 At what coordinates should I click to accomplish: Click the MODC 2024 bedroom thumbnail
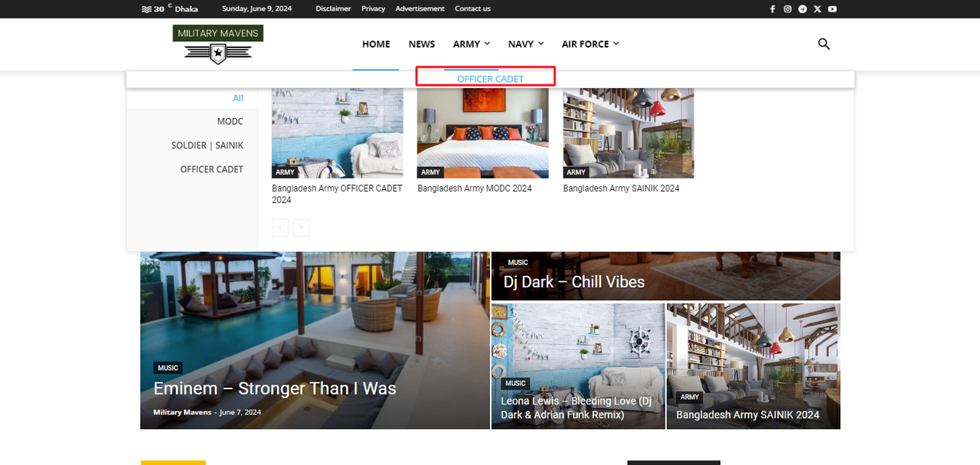pos(483,133)
